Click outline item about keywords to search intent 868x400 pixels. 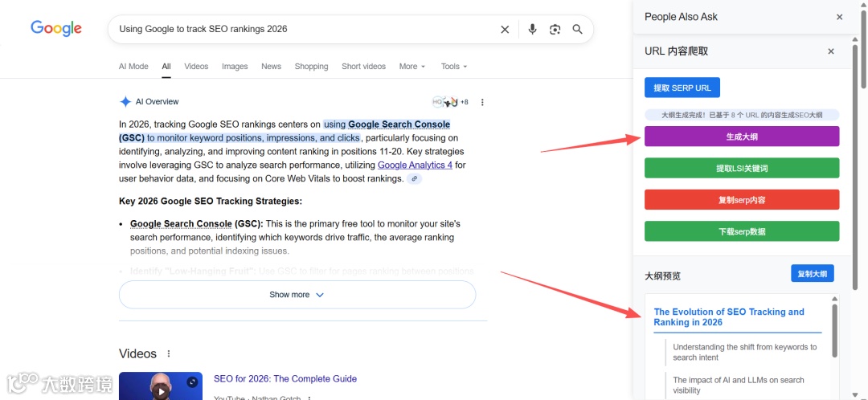pos(744,353)
